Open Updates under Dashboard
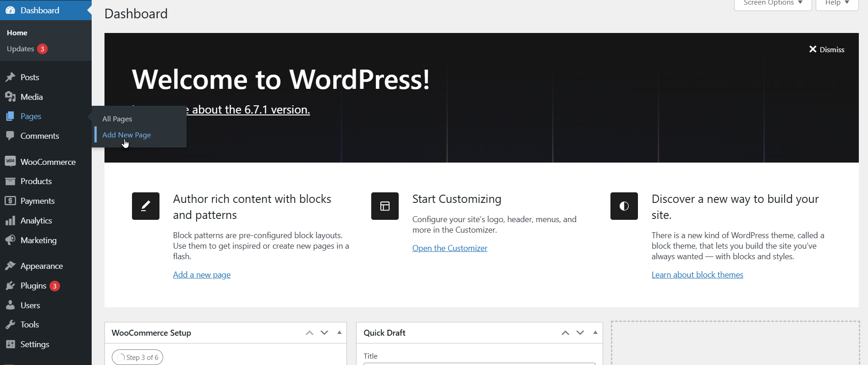This screenshot has width=868, height=365. (x=21, y=49)
